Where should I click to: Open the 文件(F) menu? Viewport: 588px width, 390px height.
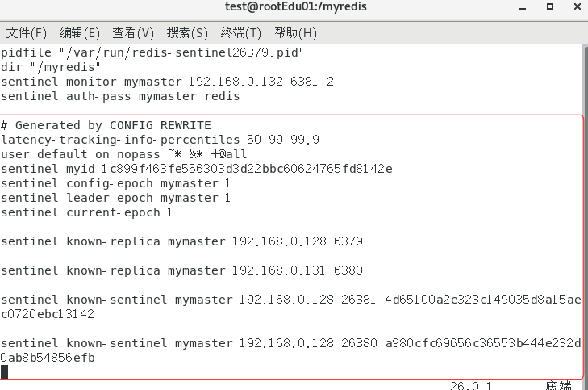(27, 33)
